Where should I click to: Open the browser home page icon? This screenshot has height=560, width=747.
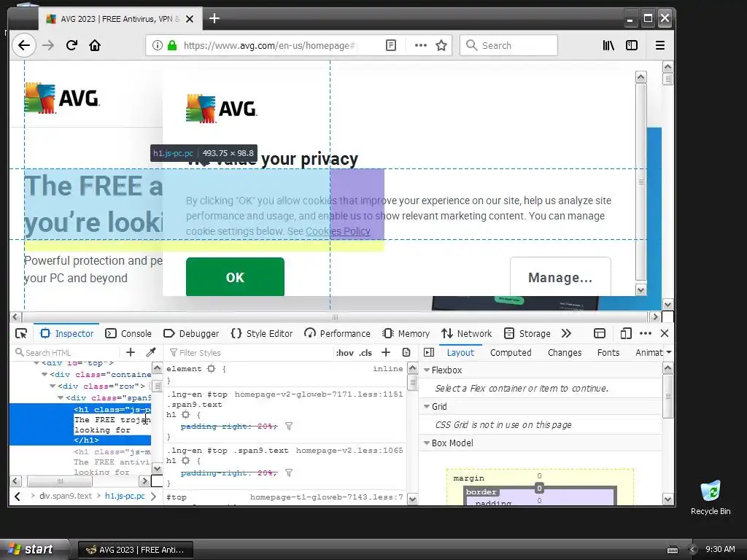click(x=95, y=45)
